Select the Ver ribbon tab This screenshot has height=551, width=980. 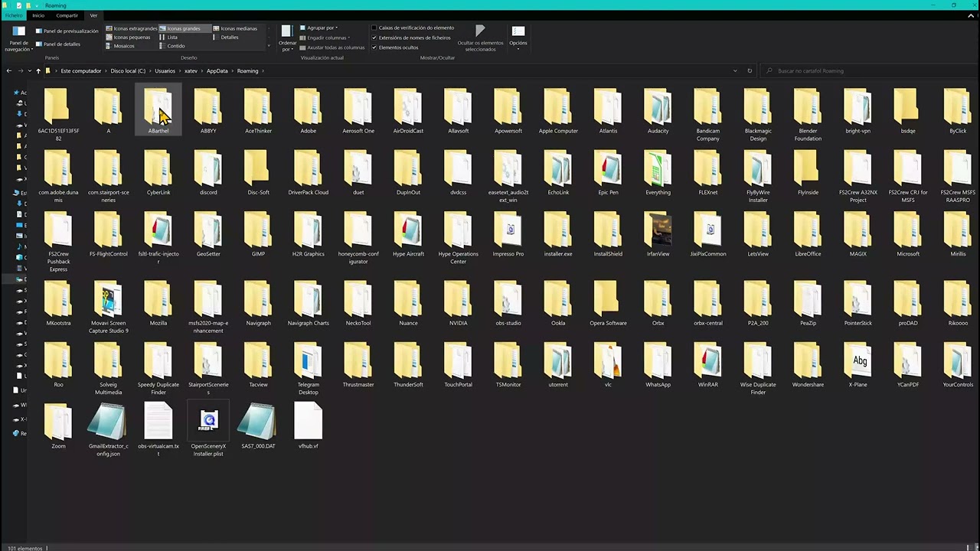(93, 15)
